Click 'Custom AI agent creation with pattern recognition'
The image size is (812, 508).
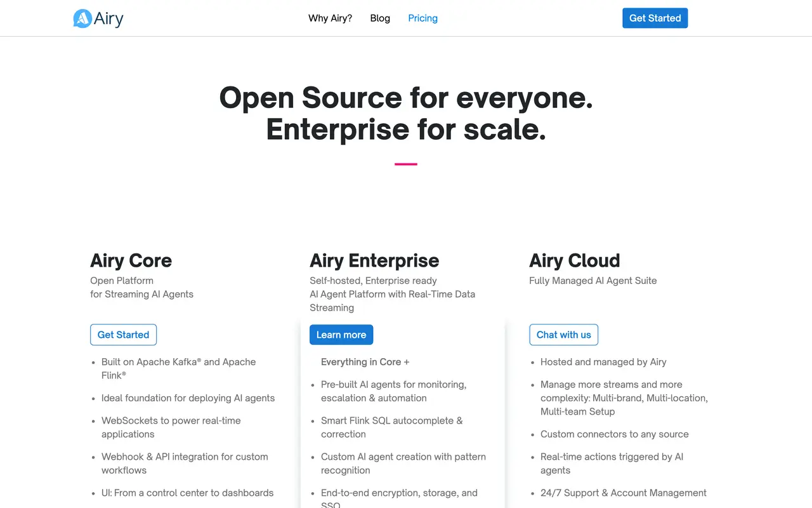pos(403,464)
